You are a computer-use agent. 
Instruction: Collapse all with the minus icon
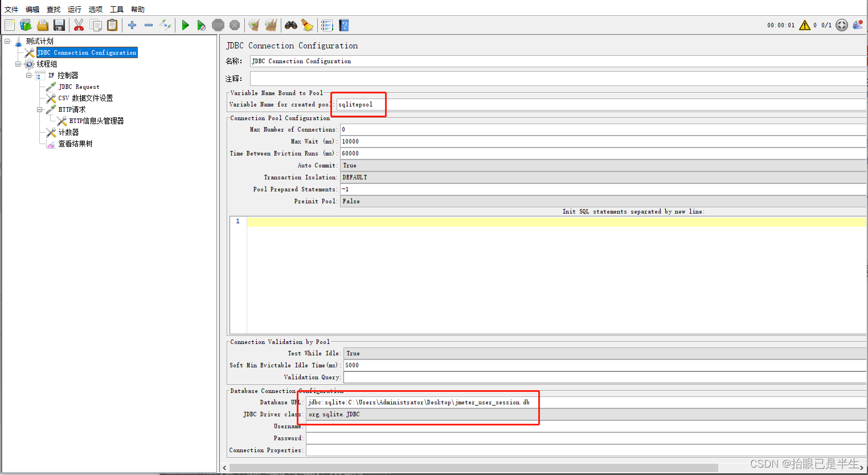[149, 25]
